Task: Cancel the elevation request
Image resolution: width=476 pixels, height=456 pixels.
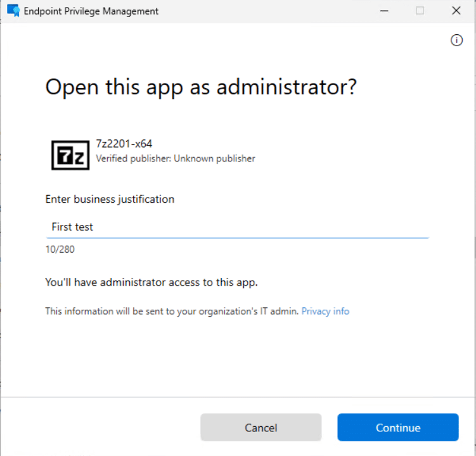Action: (261, 427)
